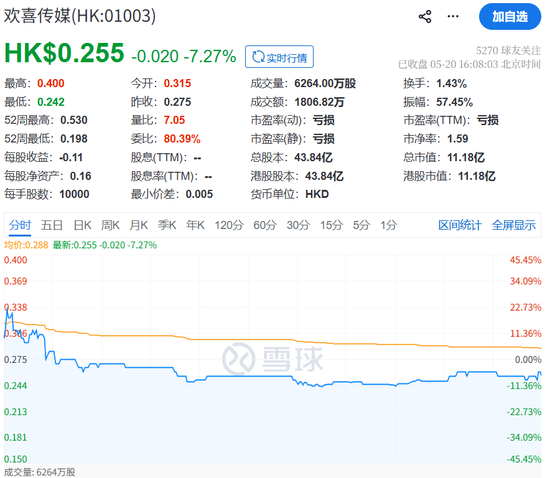550x478 pixels.
Task: Click the 5270 球友关注 follower count
Action: (x=508, y=51)
